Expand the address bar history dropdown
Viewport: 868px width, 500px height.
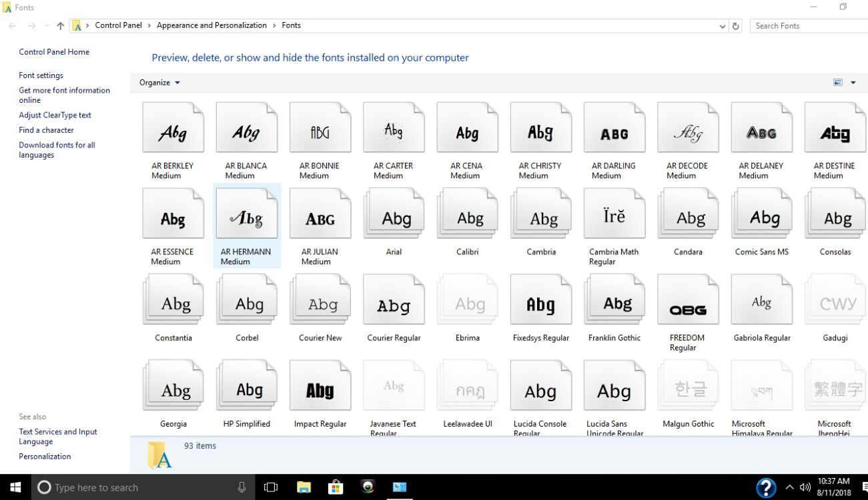click(723, 26)
